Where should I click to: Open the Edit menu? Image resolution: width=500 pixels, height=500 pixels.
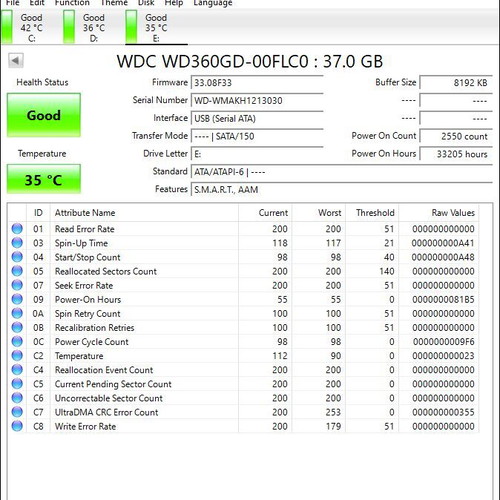point(37,3)
